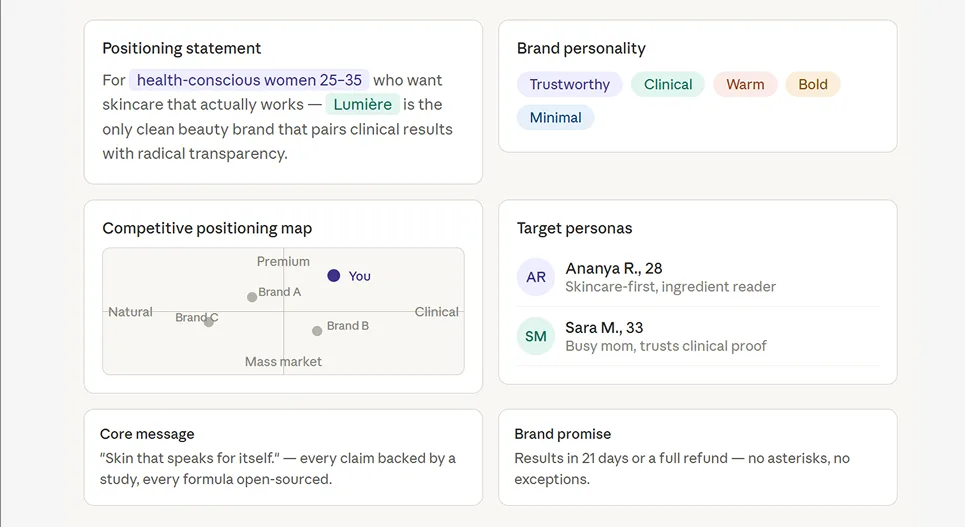Click the Brand B dot on positioning map

click(x=317, y=331)
